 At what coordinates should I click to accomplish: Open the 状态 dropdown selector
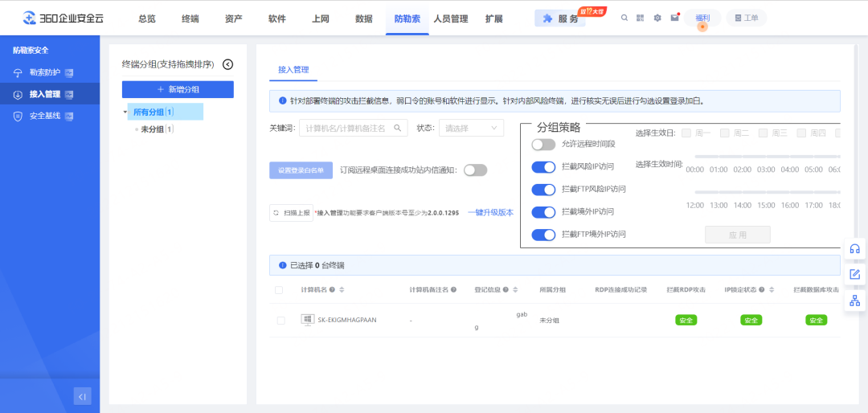point(471,128)
